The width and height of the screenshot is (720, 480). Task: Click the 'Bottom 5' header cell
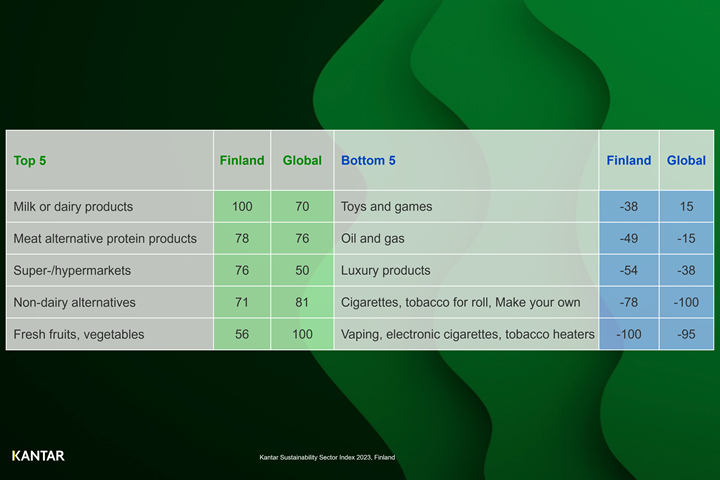(x=368, y=160)
